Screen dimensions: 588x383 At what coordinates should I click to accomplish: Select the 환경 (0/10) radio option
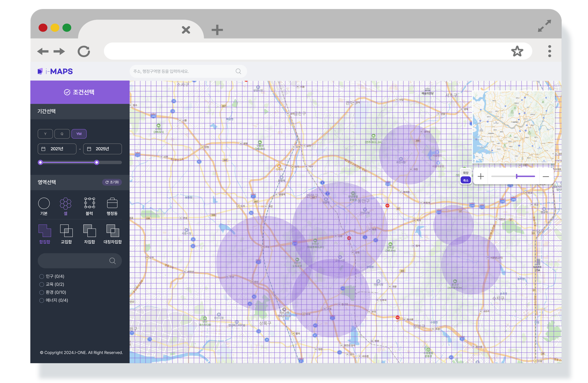click(x=42, y=292)
